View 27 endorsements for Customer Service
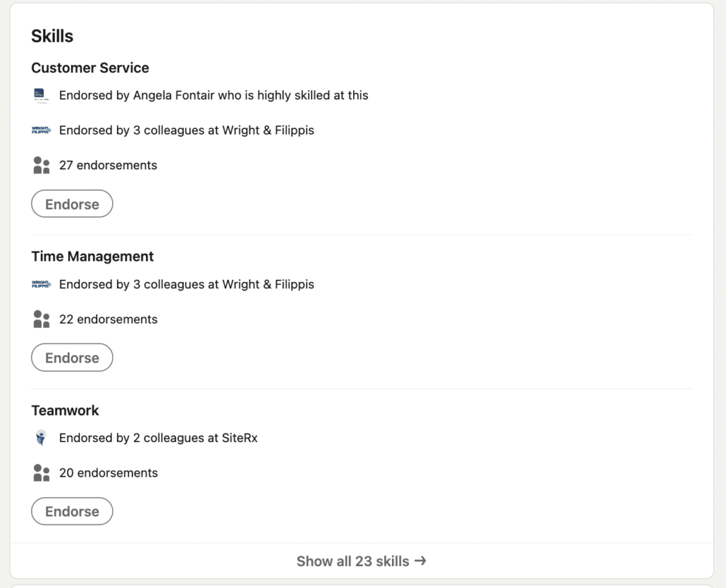 coord(108,166)
